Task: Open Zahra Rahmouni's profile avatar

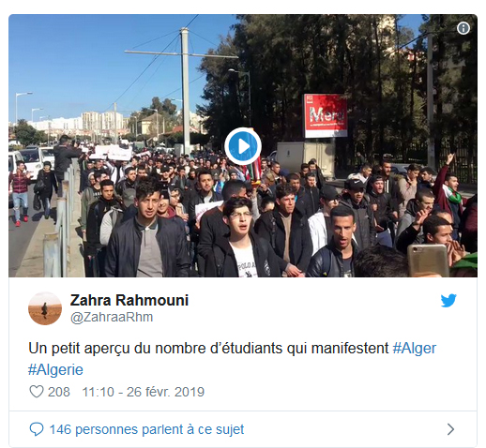Action: (x=45, y=308)
